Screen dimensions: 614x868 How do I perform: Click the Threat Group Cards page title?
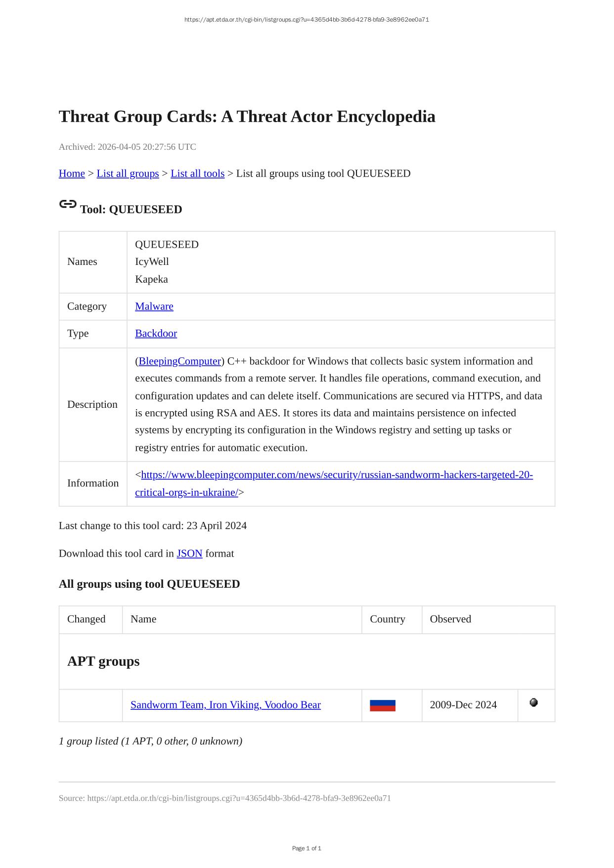(247, 117)
